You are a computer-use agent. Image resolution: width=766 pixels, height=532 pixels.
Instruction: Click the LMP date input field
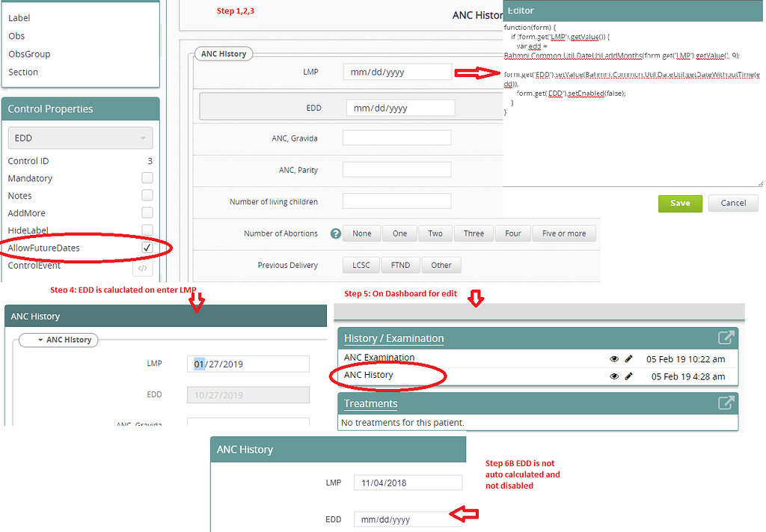tap(397, 72)
